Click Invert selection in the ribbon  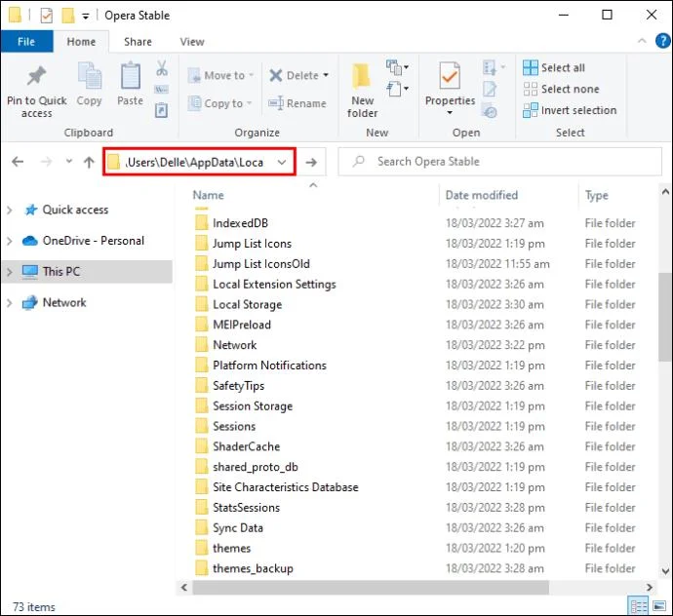tap(570, 110)
